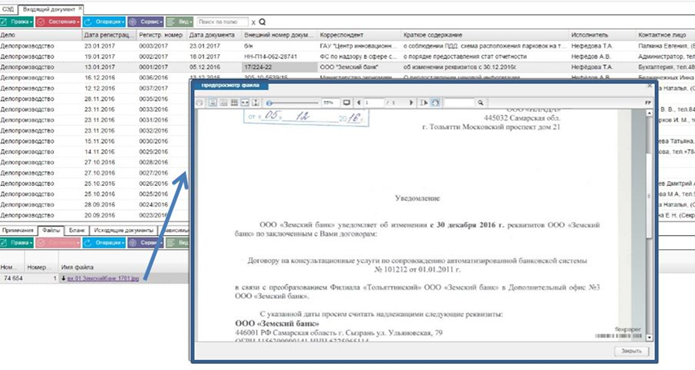Viewport: 695px width, 370px height.
Task: Open the blue Операции dropdown
Action: (104, 22)
